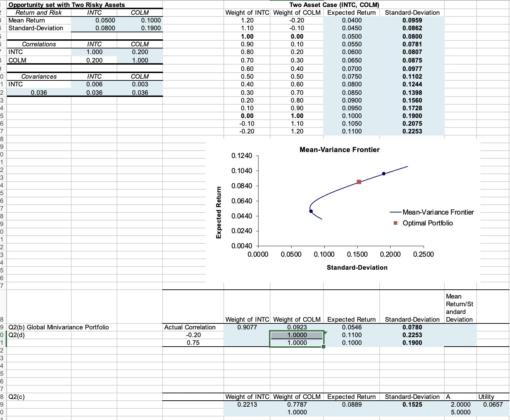The width and height of the screenshot is (510, 420).
Task: Click the Mean-Variance Frontier chart title
Action: 339,150
